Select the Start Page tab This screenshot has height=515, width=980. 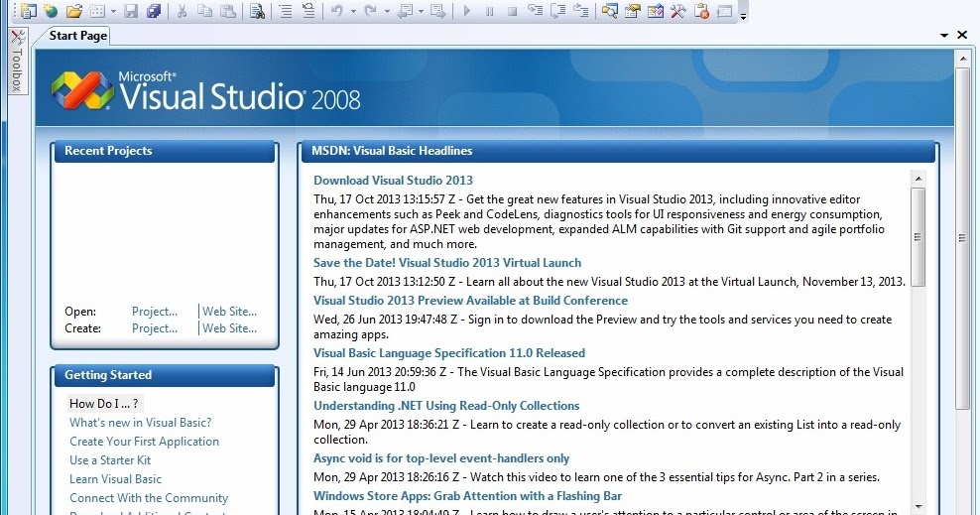(x=77, y=36)
